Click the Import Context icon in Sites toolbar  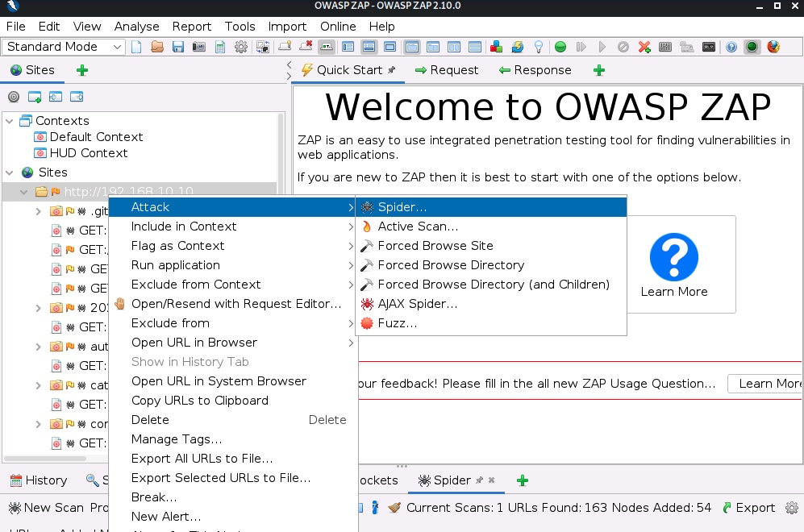[56, 97]
